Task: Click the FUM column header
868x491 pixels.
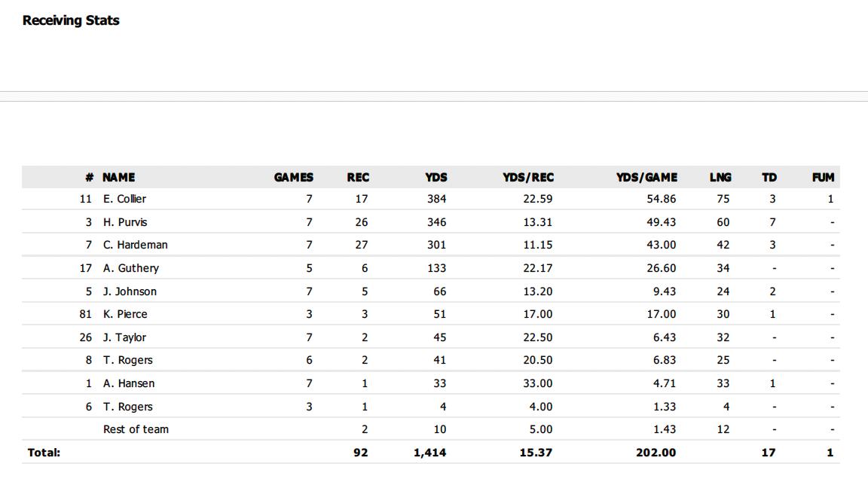Action: click(x=823, y=178)
